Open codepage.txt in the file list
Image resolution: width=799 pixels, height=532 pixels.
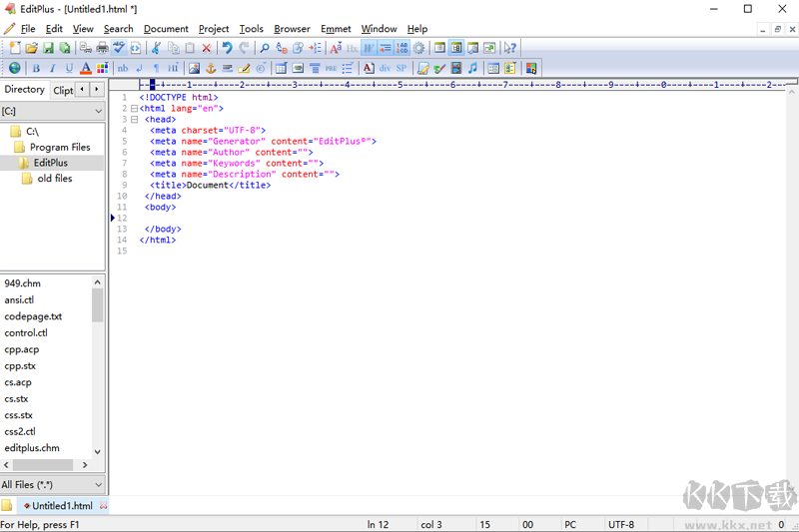(x=33, y=316)
